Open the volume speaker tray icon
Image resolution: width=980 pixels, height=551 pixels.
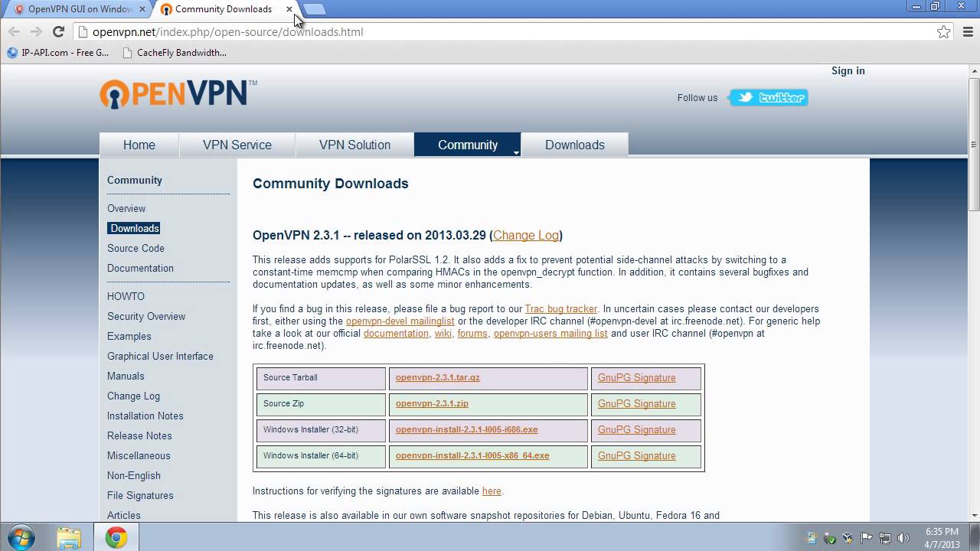point(903,538)
